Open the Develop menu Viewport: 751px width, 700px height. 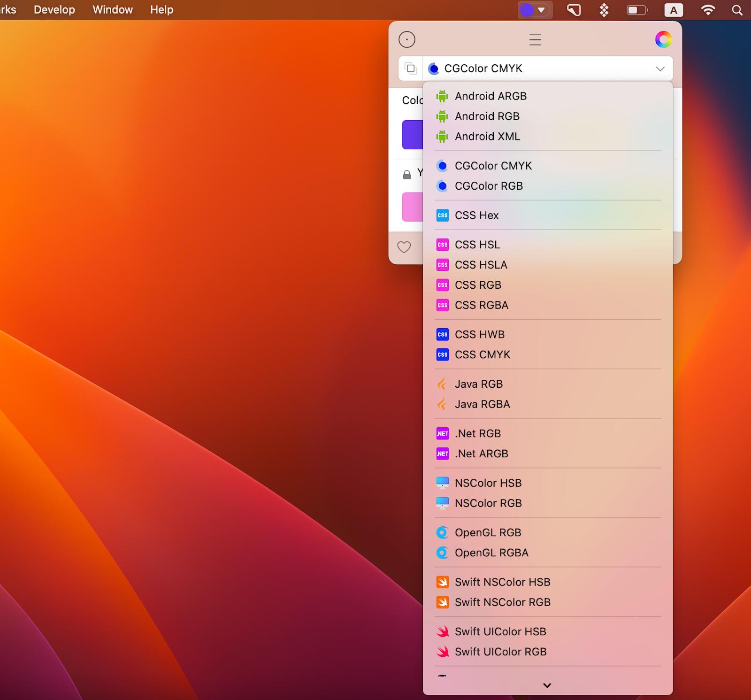tap(54, 9)
